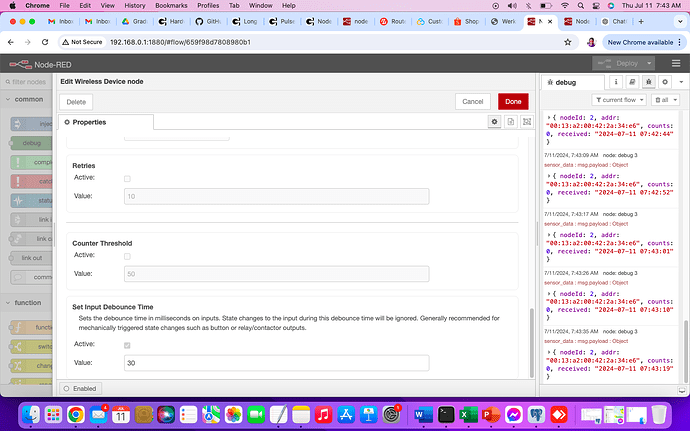
Task: Cancel the node edit dialog
Action: pyautogui.click(x=471, y=101)
